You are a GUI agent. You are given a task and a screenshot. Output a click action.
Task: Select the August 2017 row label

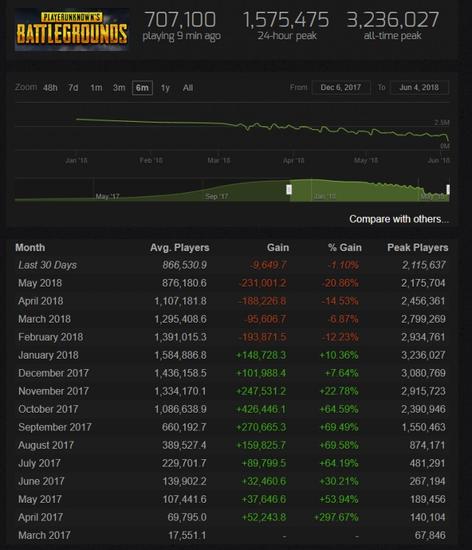[x=46, y=445]
